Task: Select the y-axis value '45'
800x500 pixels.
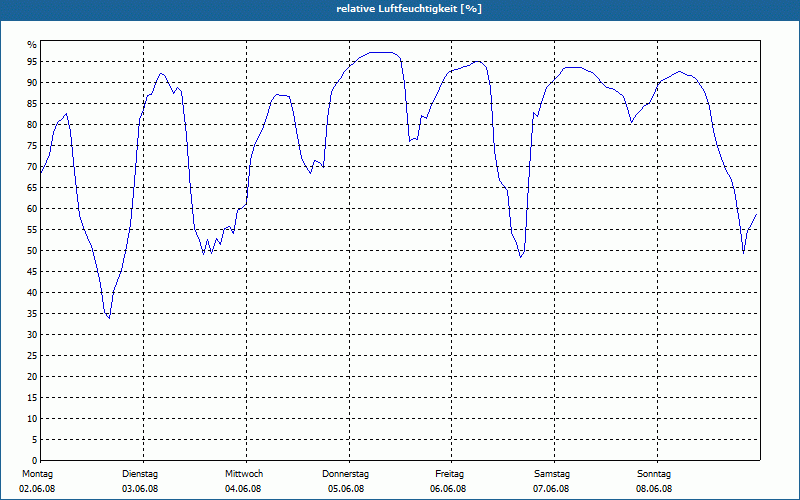Action: pos(32,272)
